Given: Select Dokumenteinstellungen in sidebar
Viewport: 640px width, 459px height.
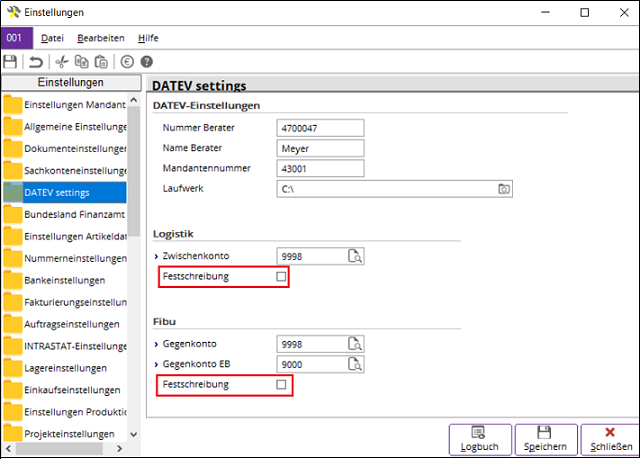Looking at the screenshot, I should tap(65, 149).
